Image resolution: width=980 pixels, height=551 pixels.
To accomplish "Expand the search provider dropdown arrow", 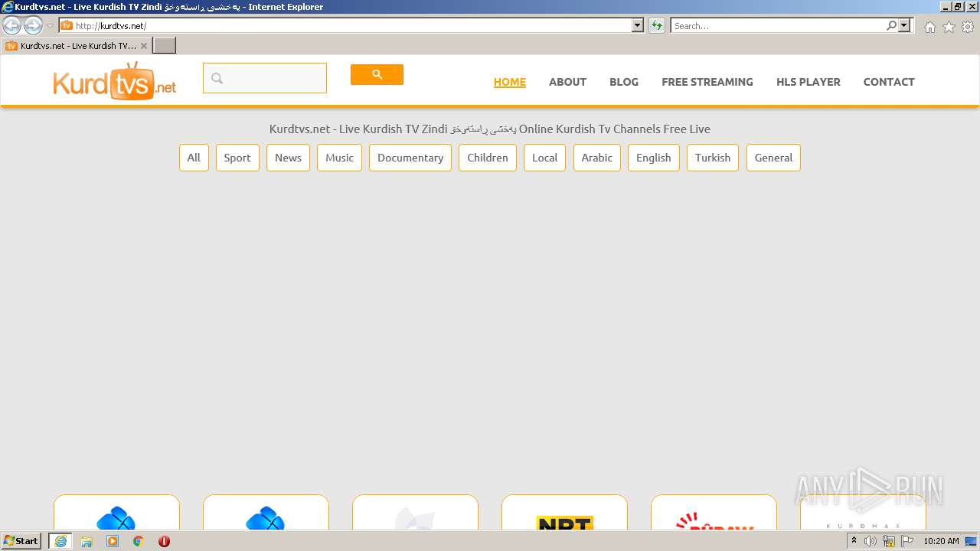I will click(x=904, y=25).
